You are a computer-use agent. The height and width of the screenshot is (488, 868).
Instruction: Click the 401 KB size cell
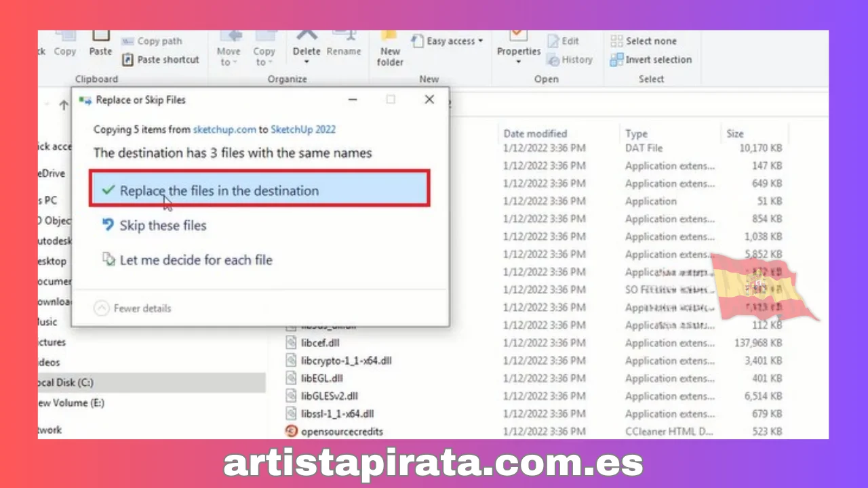[x=767, y=378]
